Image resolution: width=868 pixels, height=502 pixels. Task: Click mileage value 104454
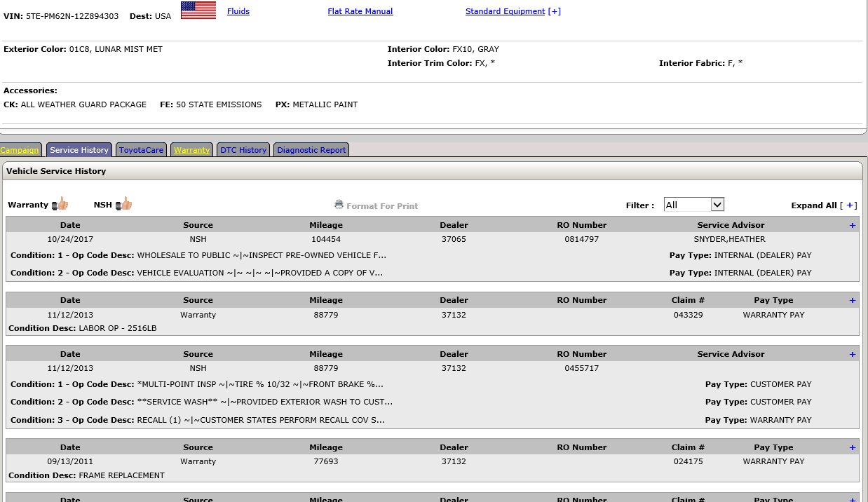[x=326, y=239]
